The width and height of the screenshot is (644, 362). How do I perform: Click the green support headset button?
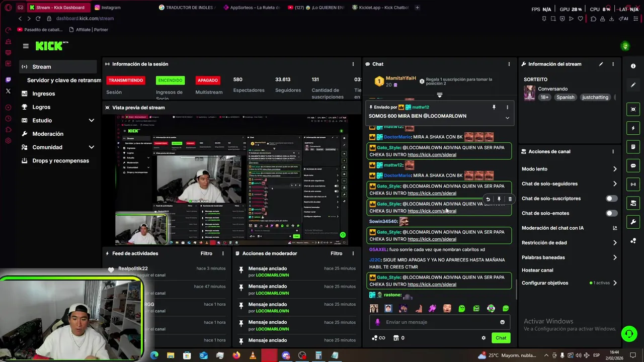click(x=628, y=333)
